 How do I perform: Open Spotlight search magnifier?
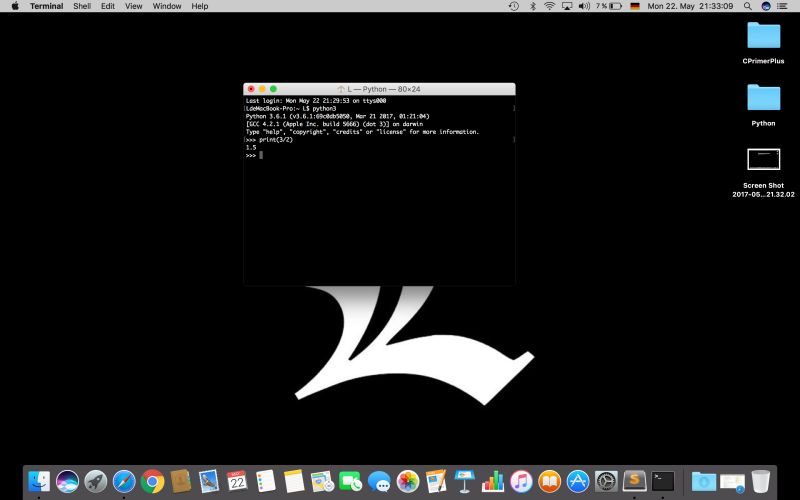tap(747, 6)
